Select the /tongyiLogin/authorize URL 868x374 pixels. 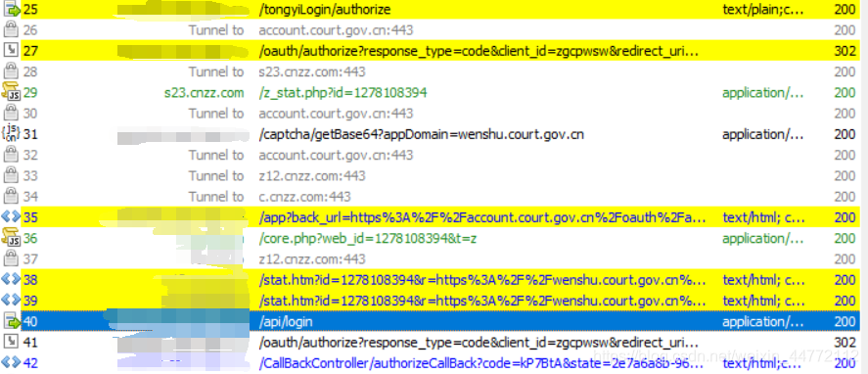click(324, 10)
